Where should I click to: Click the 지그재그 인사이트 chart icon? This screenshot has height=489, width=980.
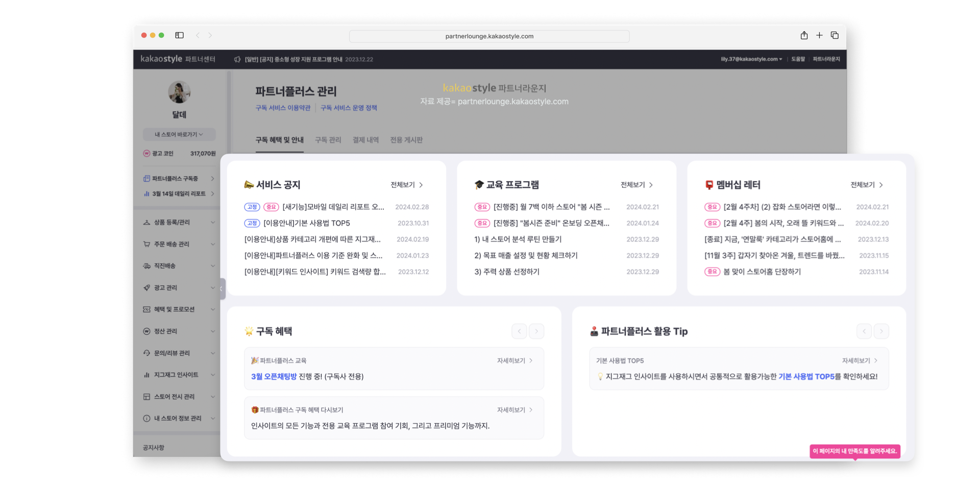tap(146, 375)
